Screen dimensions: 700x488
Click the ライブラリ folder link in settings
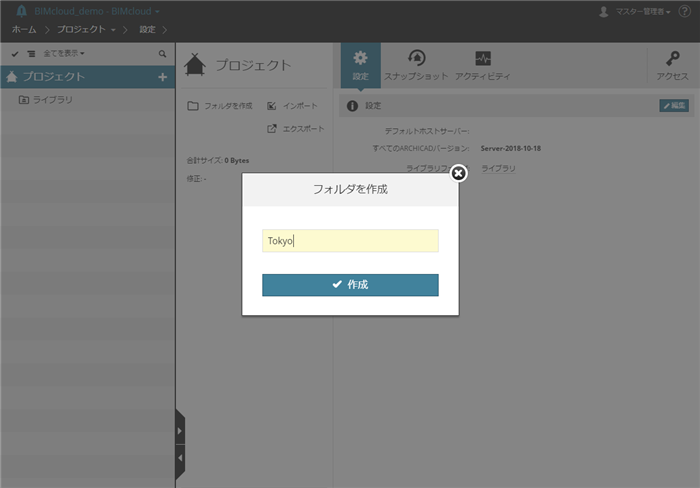pyautogui.click(x=498, y=168)
